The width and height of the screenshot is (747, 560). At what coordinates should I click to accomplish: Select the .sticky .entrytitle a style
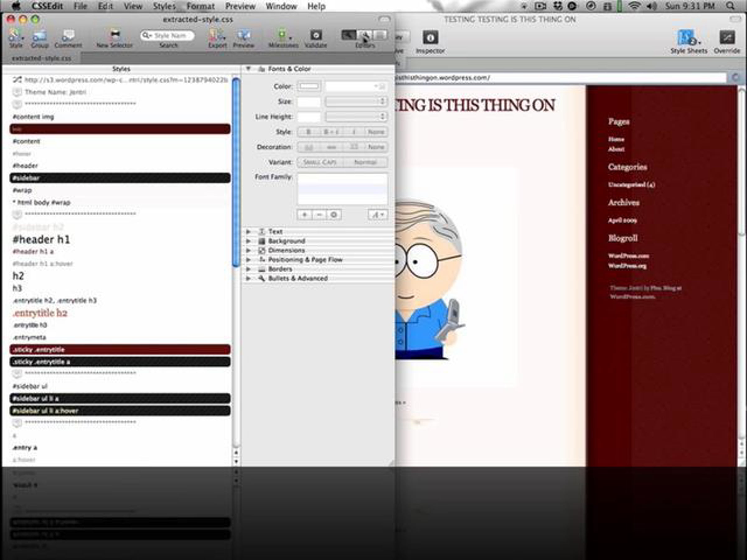(120, 362)
